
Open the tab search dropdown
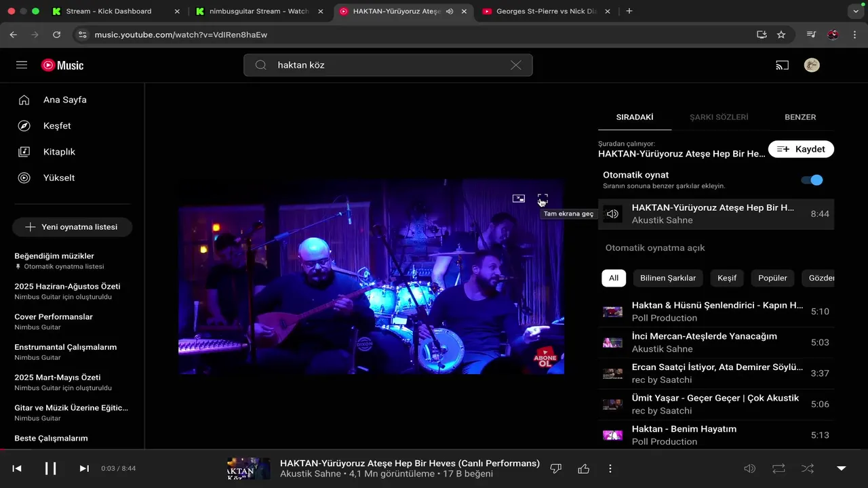click(x=854, y=12)
